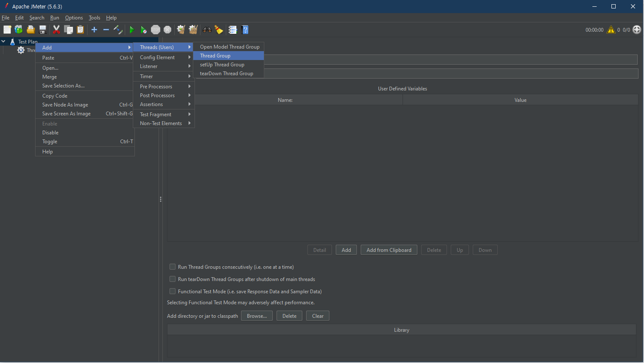Select setUp Thread Group
Image resolution: width=644 pixels, height=363 pixels.
[229, 65]
